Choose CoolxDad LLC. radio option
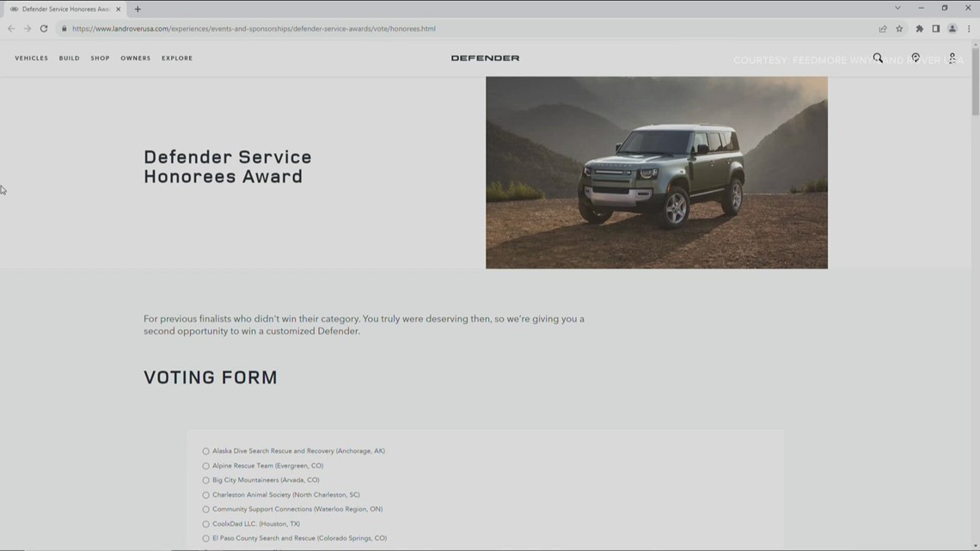Viewport: 980px width, 551px height. tap(205, 524)
